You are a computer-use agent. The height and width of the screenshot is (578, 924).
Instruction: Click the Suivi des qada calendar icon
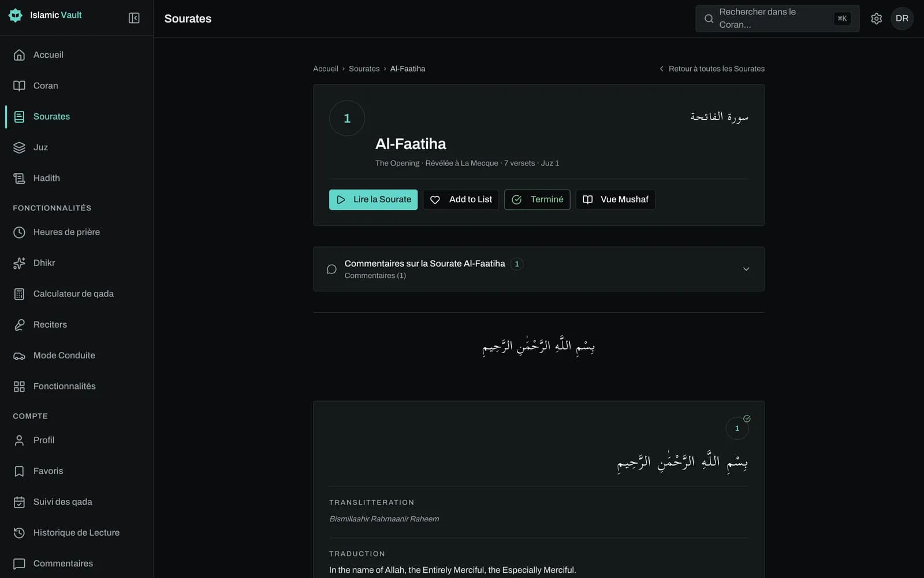click(x=19, y=502)
